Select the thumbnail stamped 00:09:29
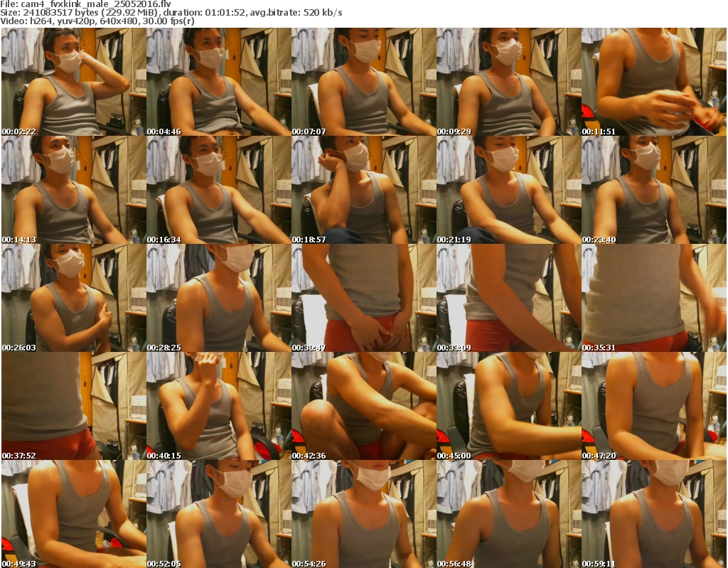The width and height of the screenshot is (728, 568). (x=508, y=82)
